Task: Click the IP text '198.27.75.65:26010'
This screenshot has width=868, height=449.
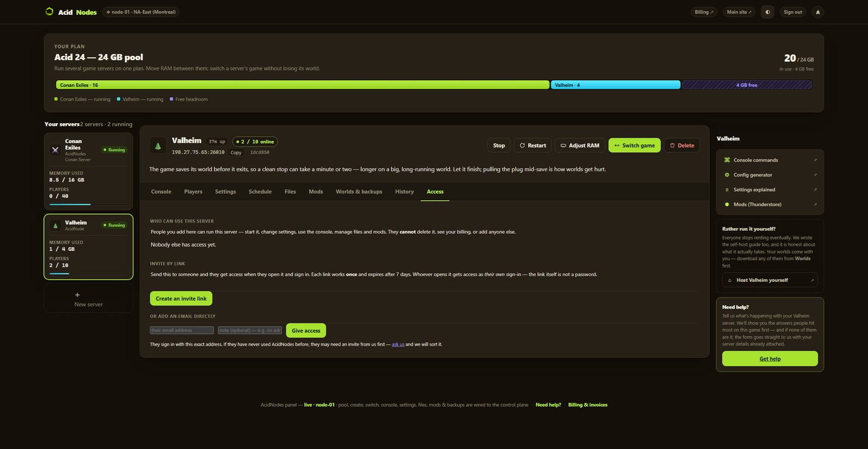Action: point(198,153)
